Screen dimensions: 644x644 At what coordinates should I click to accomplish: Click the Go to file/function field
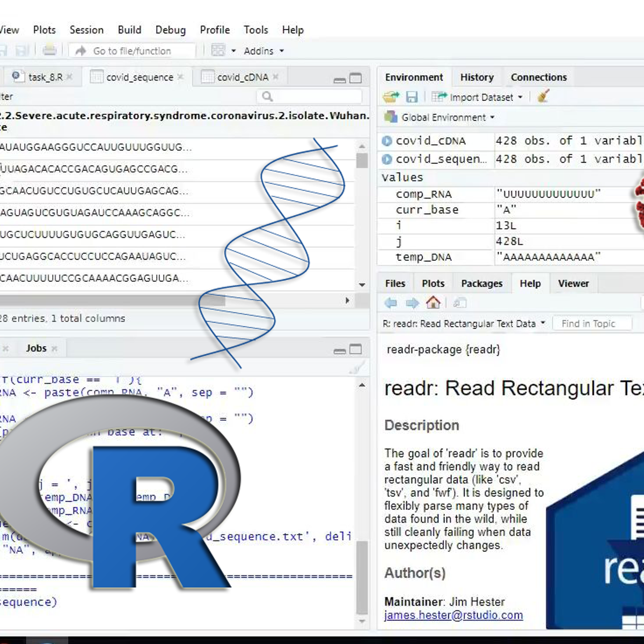(x=132, y=51)
